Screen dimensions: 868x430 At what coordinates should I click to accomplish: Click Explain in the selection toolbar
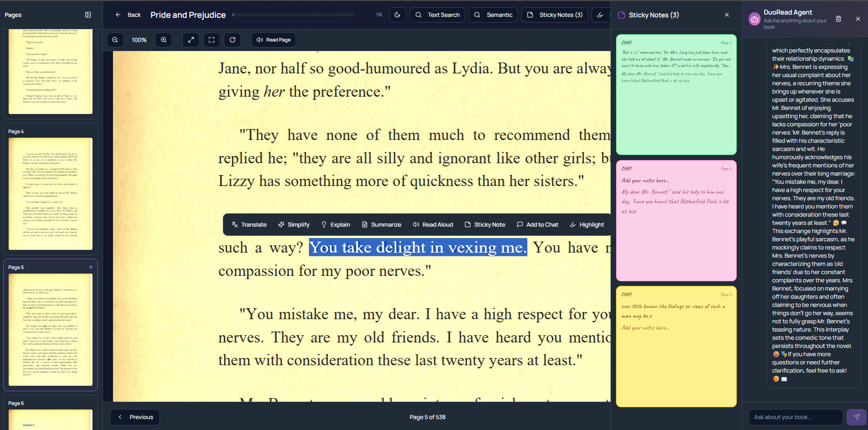tap(336, 225)
